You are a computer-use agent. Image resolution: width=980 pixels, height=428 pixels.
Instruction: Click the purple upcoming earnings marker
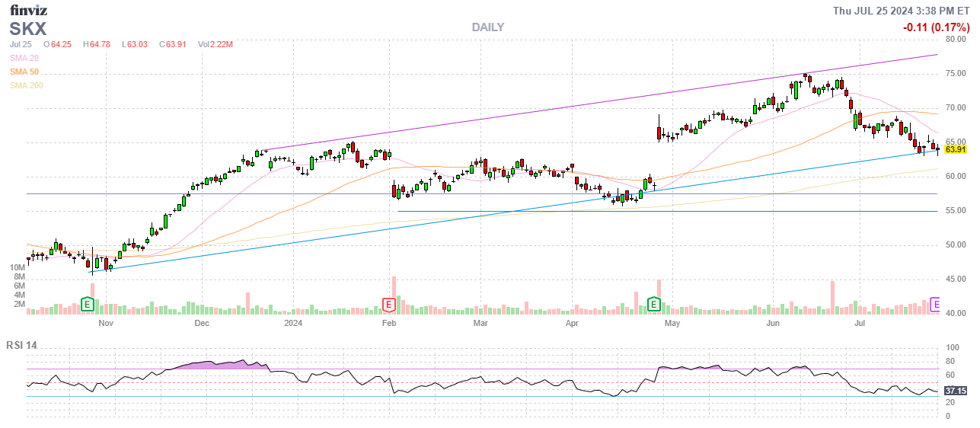[x=937, y=305]
